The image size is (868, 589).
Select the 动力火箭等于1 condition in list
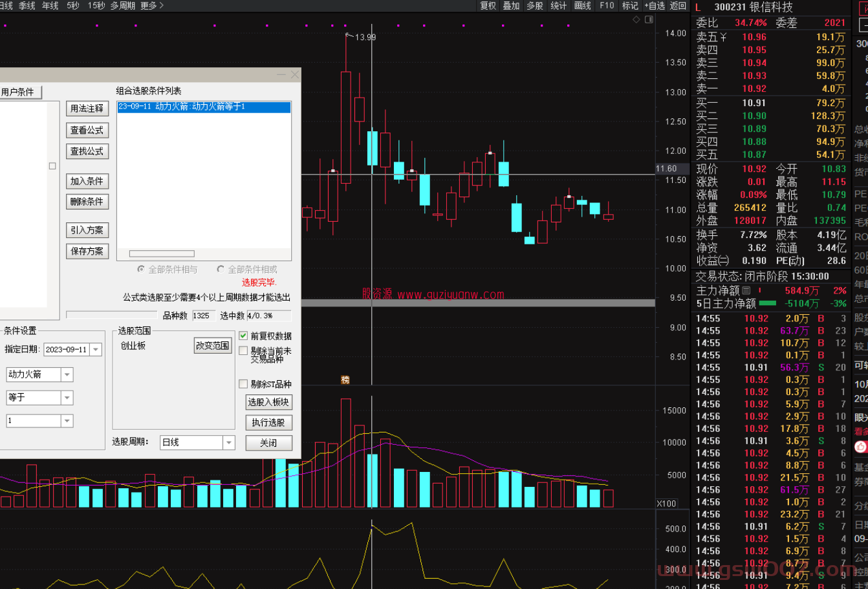pos(203,107)
